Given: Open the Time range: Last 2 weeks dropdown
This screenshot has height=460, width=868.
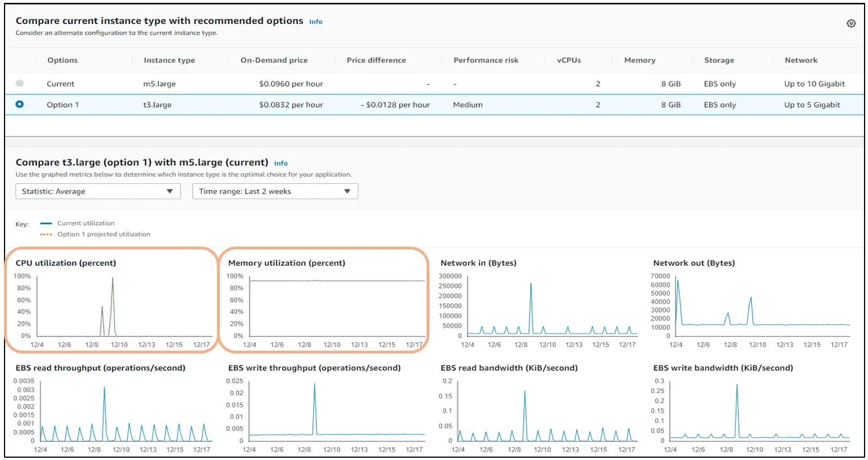Looking at the screenshot, I should pos(275,191).
